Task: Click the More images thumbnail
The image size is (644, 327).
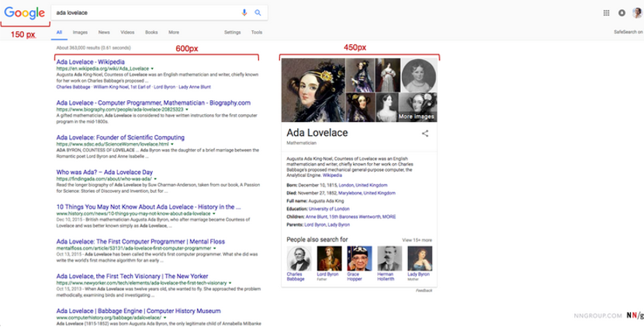Action: pyautogui.click(x=417, y=107)
